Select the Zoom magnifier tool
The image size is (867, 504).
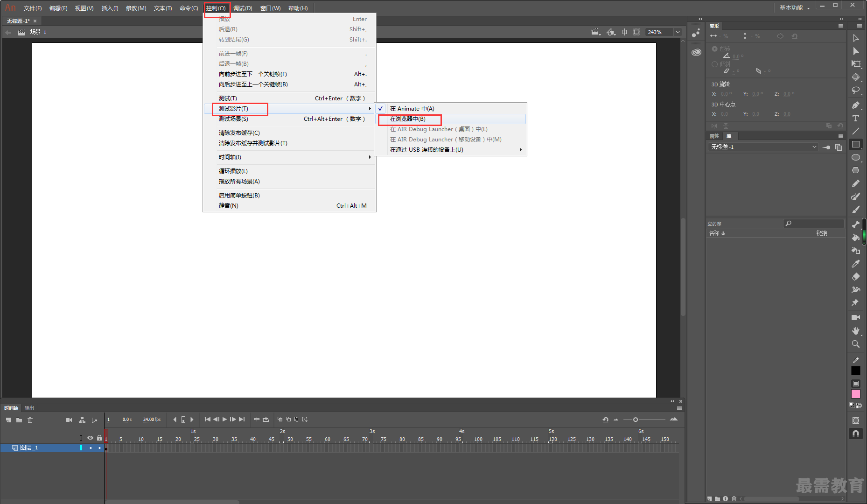click(x=856, y=344)
